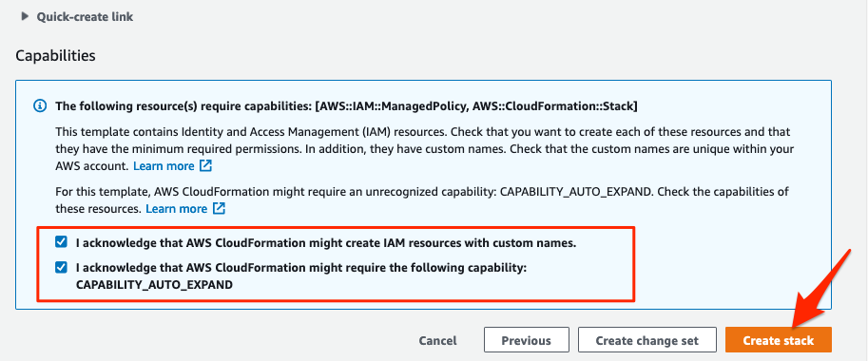The width and height of the screenshot is (868, 361).
Task: Click the paragraph mentioning unrecognized capability
Action: coord(422,200)
